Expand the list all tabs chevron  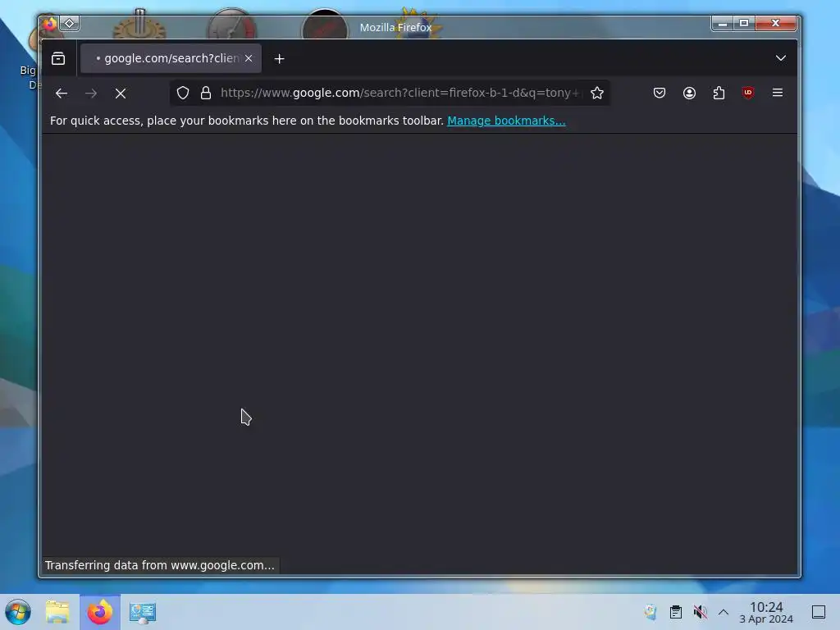click(x=781, y=58)
